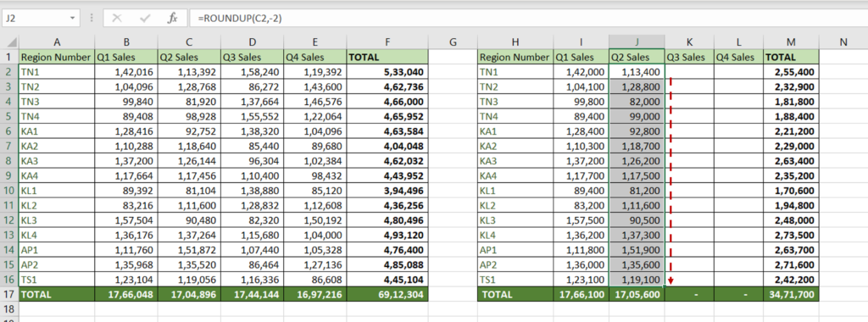This screenshot has height=322, width=868.
Task: Click cell I4 with value 99,800
Action: point(581,102)
